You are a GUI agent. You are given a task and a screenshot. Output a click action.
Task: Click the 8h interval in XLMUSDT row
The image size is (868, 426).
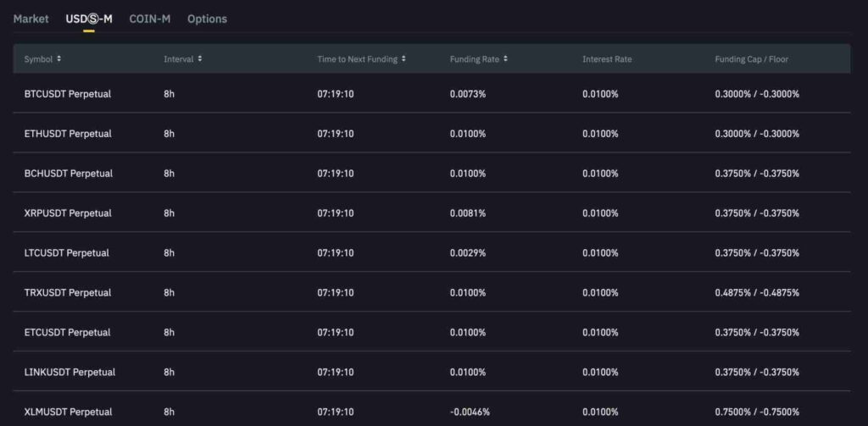click(169, 412)
